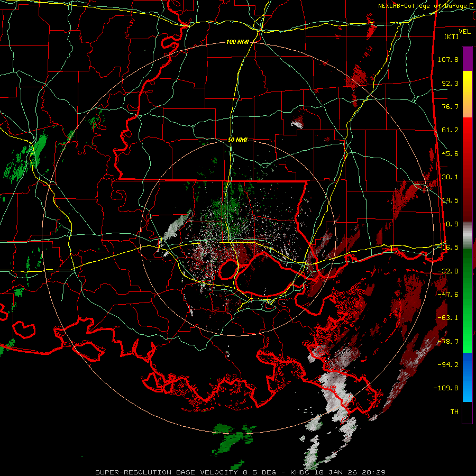Click the TH legend label
Viewport: 476px width, 476px height.
(x=454, y=412)
